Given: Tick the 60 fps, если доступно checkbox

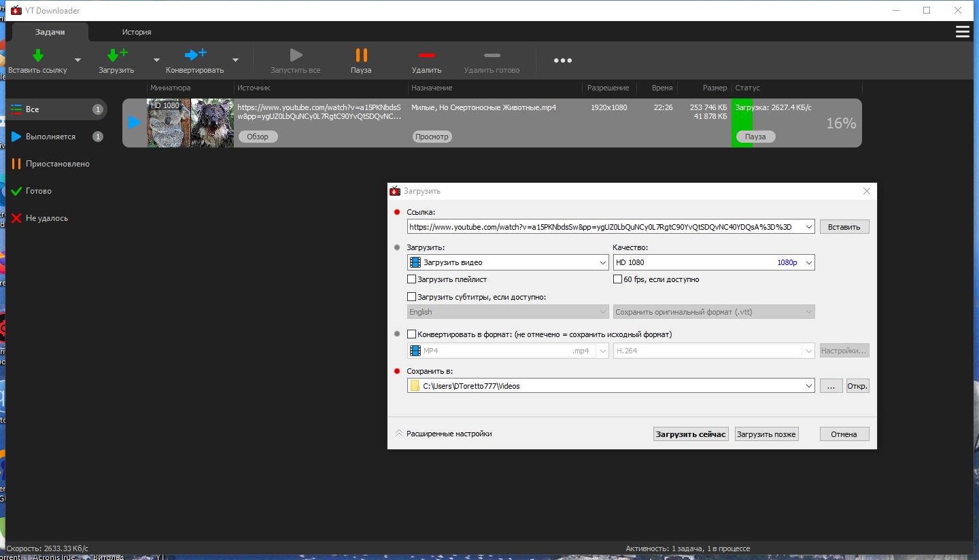Looking at the screenshot, I should 617,279.
